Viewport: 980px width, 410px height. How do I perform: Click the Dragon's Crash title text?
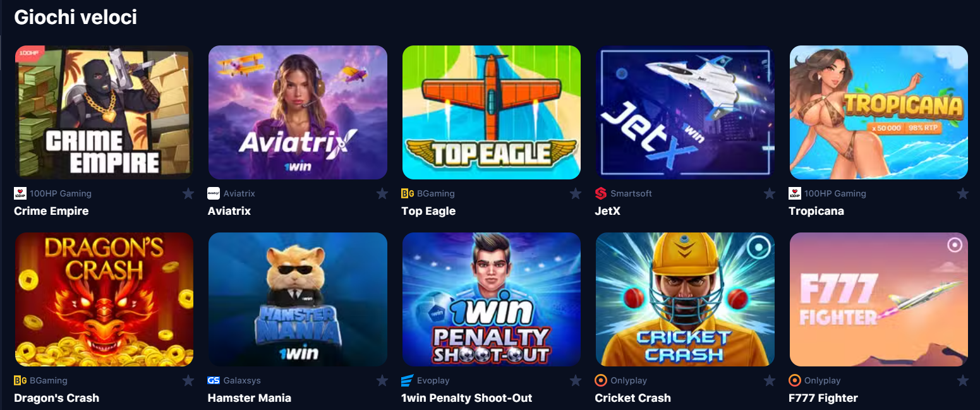point(57,398)
